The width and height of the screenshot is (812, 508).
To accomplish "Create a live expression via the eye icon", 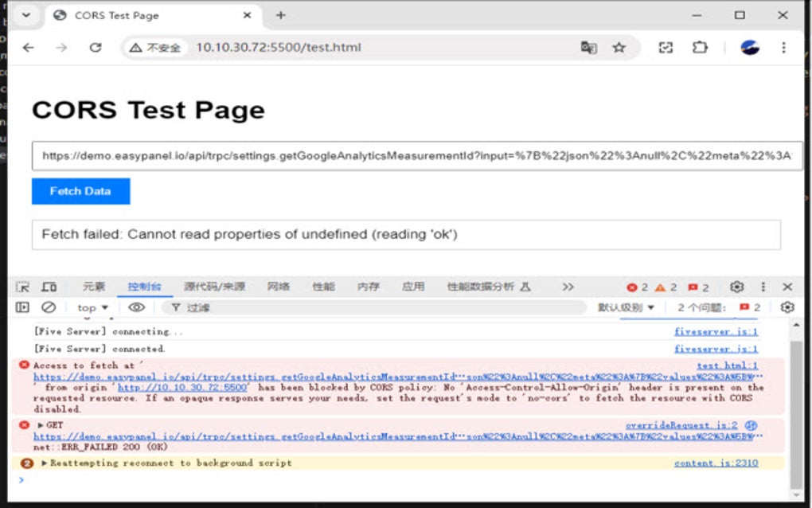I will tap(138, 307).
